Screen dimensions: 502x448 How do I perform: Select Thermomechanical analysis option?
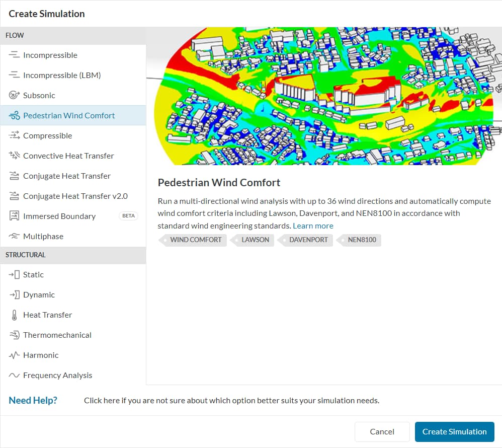tap(57, 335)
